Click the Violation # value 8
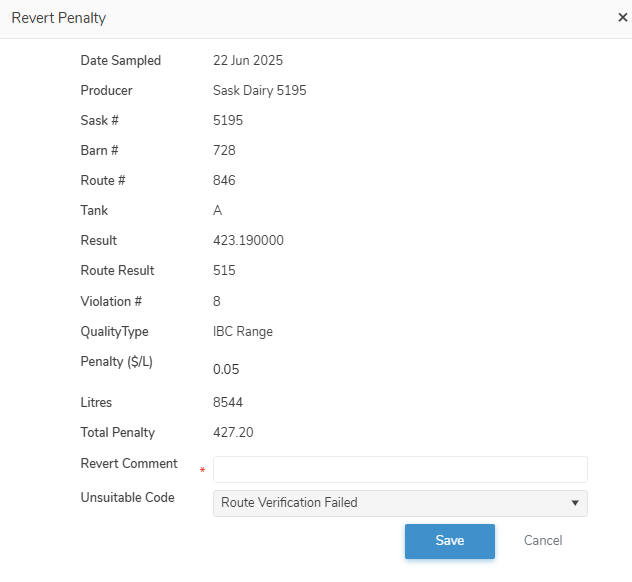 217,301
